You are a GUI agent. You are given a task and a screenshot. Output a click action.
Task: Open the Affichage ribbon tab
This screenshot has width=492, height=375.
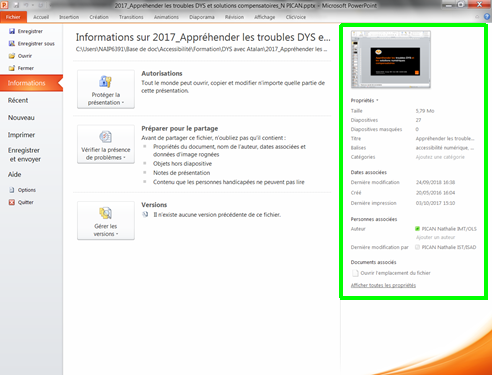265,17
